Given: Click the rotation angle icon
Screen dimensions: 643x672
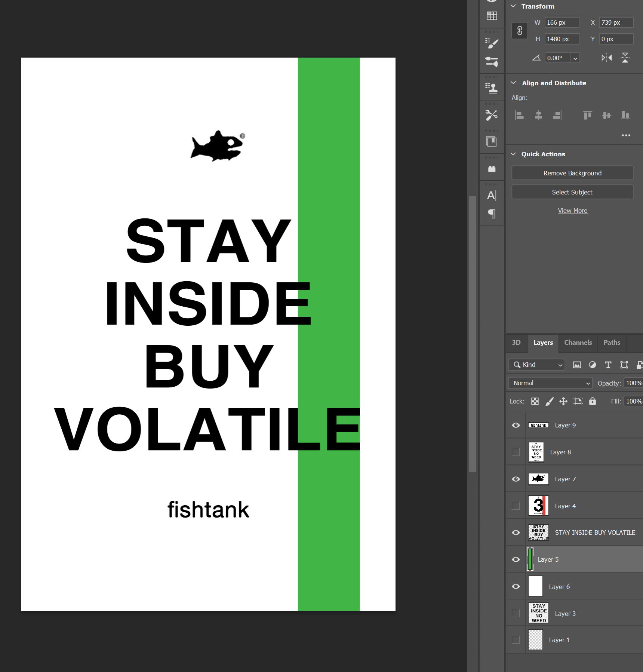Looking at the screenshot, I should click(x=536, y=58).
